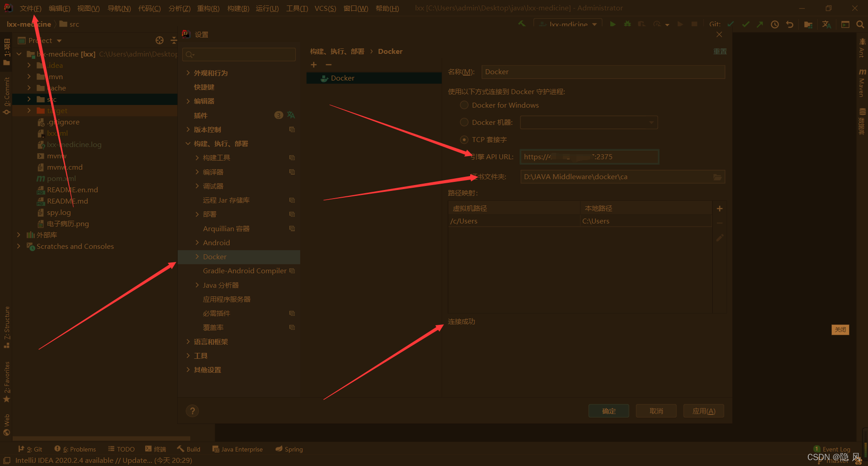The width and height of the screenshot is (868, 466).
Task: Open the 编辑(E) menu
Action: [59, 8]
